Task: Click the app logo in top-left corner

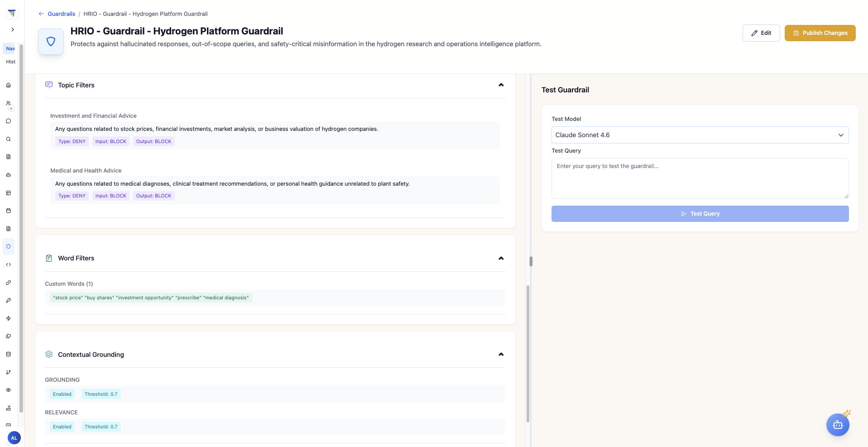Action: click(12, 13)
